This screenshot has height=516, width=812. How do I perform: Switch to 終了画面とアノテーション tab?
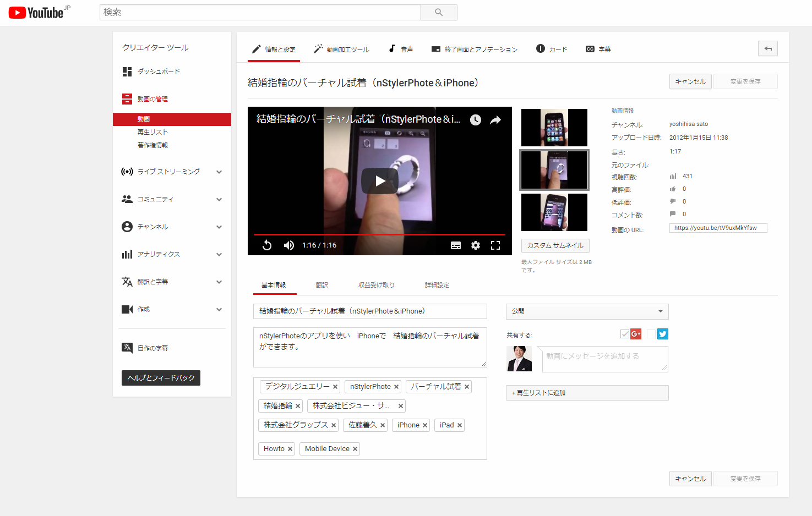[x=475, y=50]
